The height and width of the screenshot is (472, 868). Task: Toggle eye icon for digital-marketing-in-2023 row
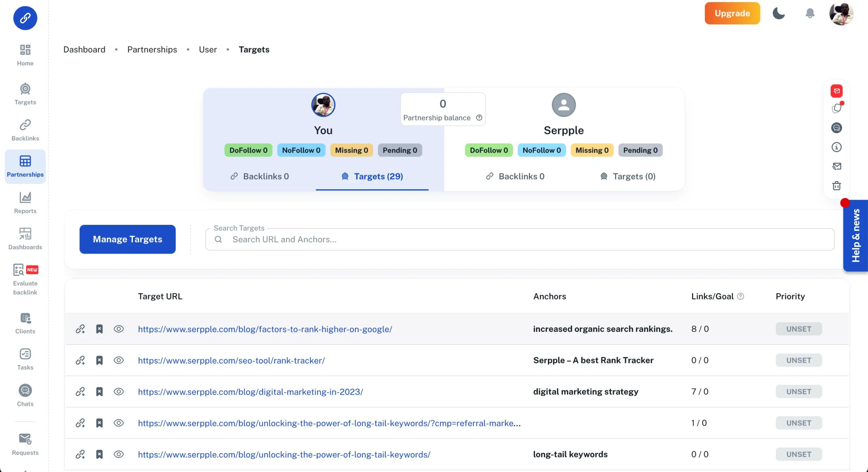(x=119, y=392)
